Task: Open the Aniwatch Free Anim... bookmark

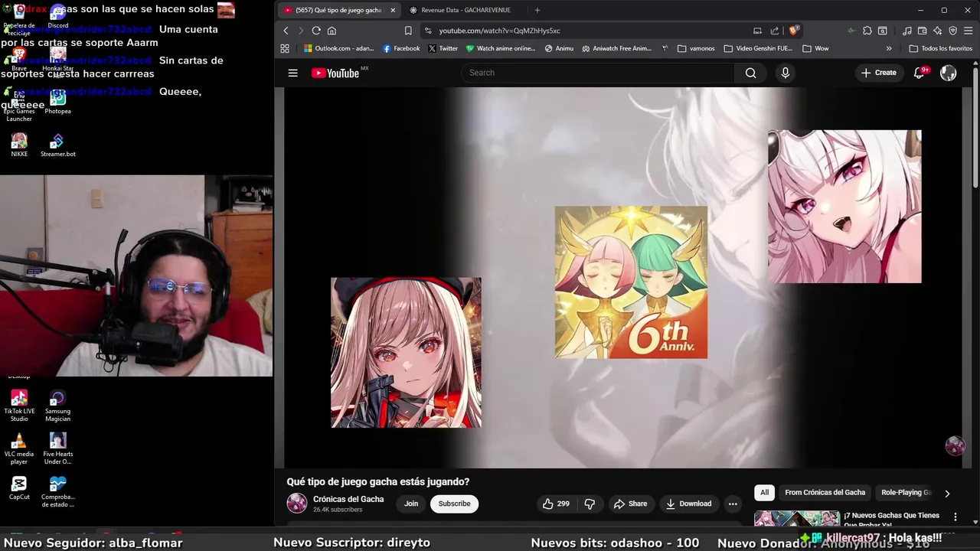Action: pyautogui.click(x=616, y=48)
